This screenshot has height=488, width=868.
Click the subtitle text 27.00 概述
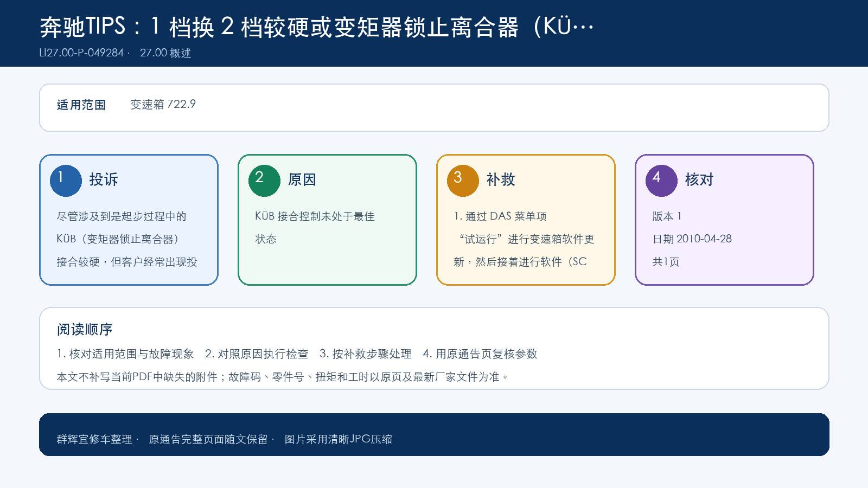165,53
